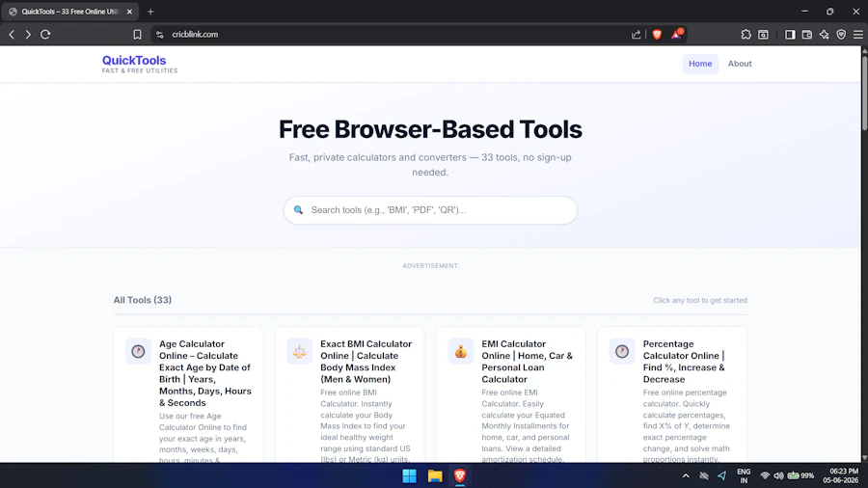
Task: Click the ENG IN language indicator
Action: tap(744, 475)
